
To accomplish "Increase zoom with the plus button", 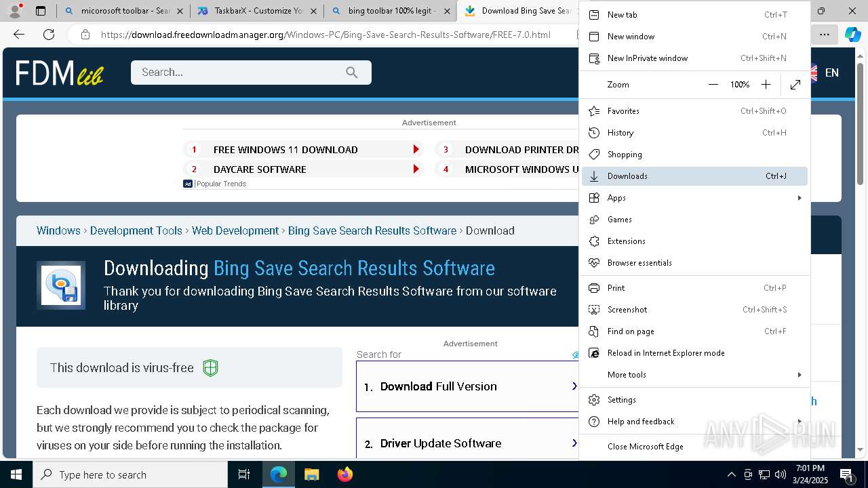I will [x=766, y=85].
